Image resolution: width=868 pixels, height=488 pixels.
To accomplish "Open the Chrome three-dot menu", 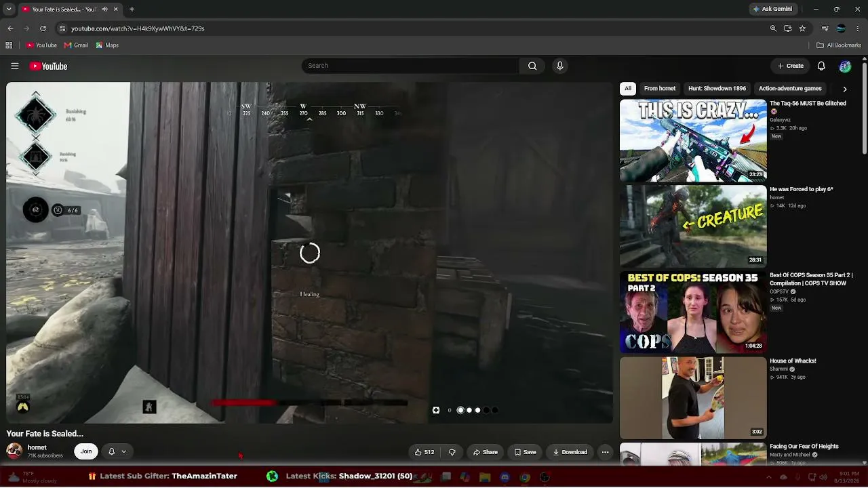I will click(857, 28).
